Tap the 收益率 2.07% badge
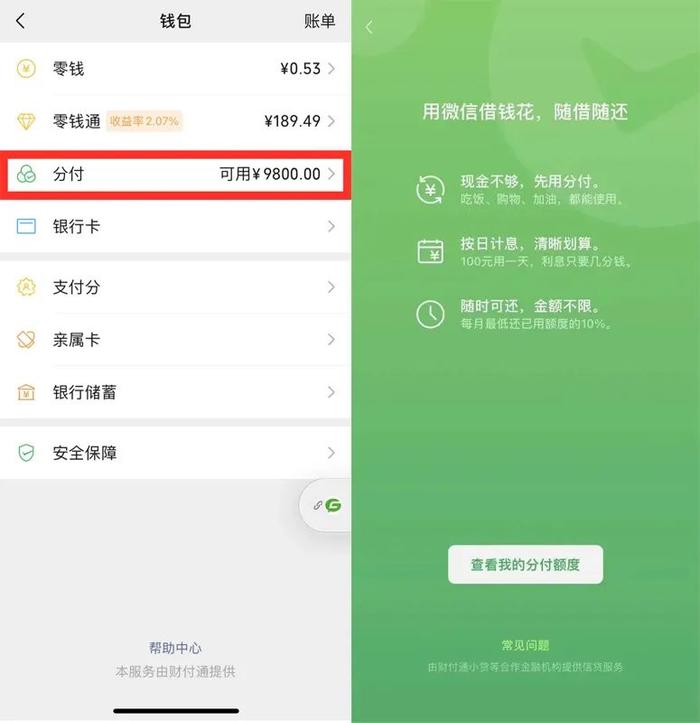 [x=144, y=121]
